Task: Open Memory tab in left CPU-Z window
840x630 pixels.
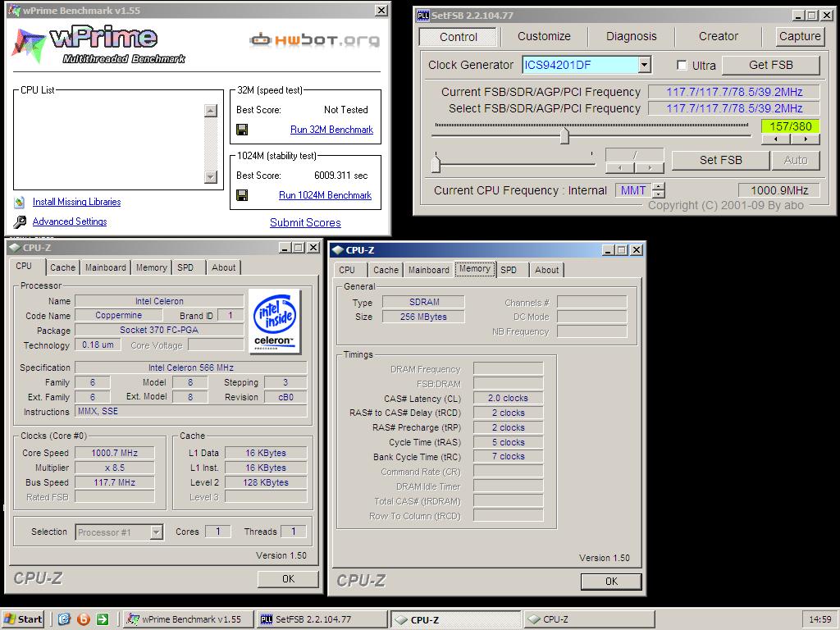Action: click(x=151, y=267)
